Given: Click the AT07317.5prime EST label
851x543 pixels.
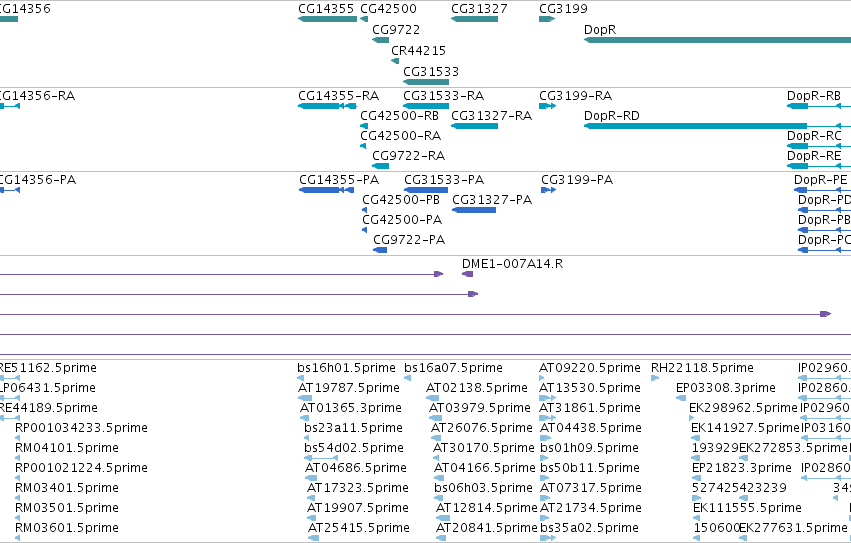Looking at the screenshot, I should tap(591, 488).
